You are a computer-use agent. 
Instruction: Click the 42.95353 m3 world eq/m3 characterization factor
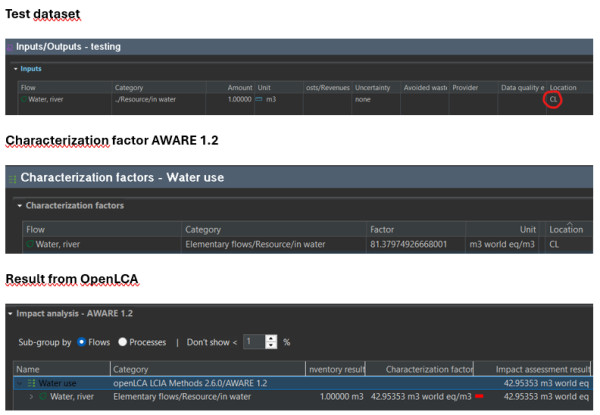point(421,397)
